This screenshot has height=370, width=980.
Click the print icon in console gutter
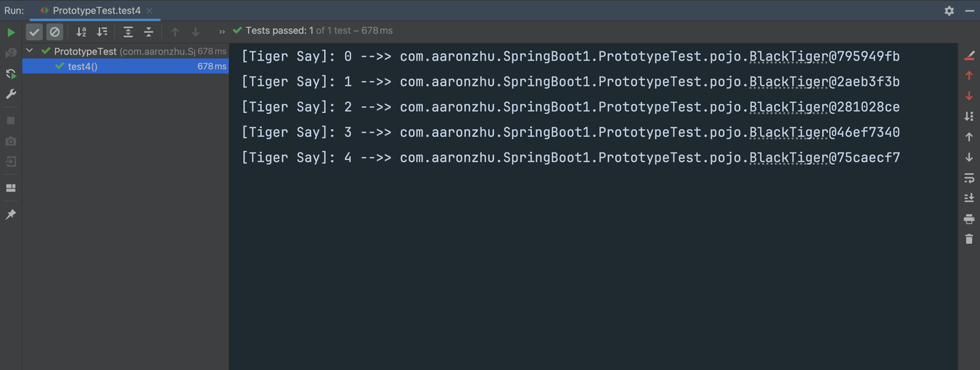coord(969,219)
